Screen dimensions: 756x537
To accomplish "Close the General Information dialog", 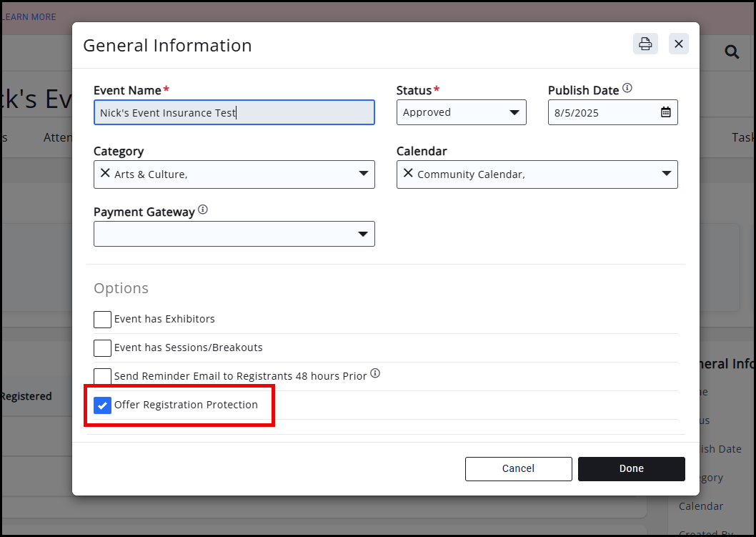I will 679,44.
